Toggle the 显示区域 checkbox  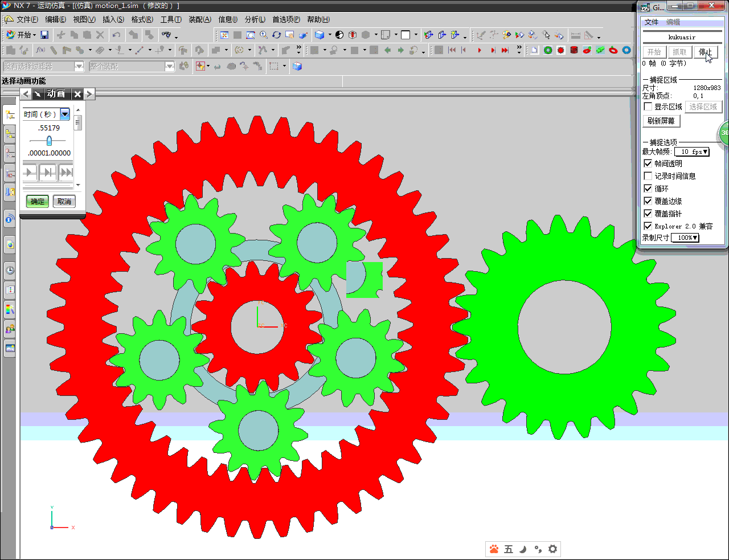648,107
